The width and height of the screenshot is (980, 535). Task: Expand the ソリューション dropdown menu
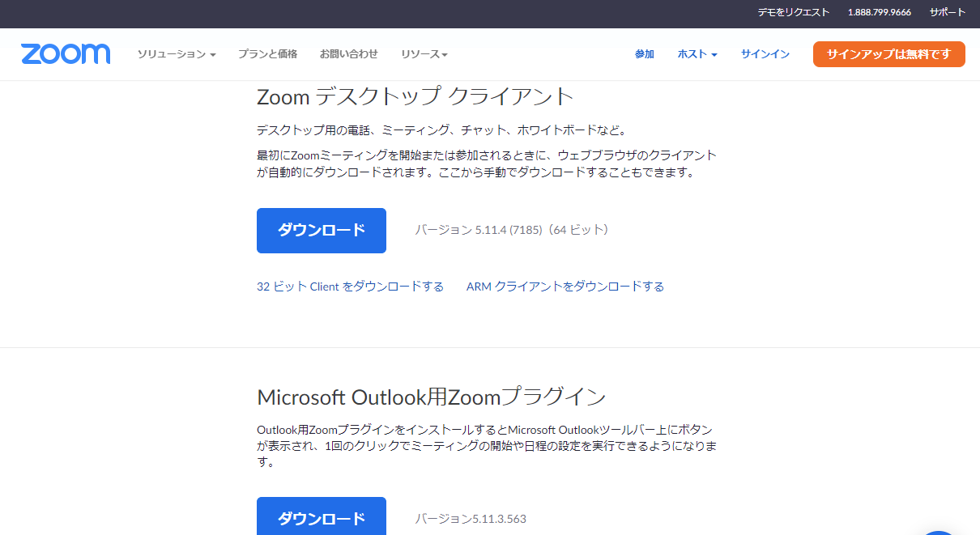[x=176, y=54]
